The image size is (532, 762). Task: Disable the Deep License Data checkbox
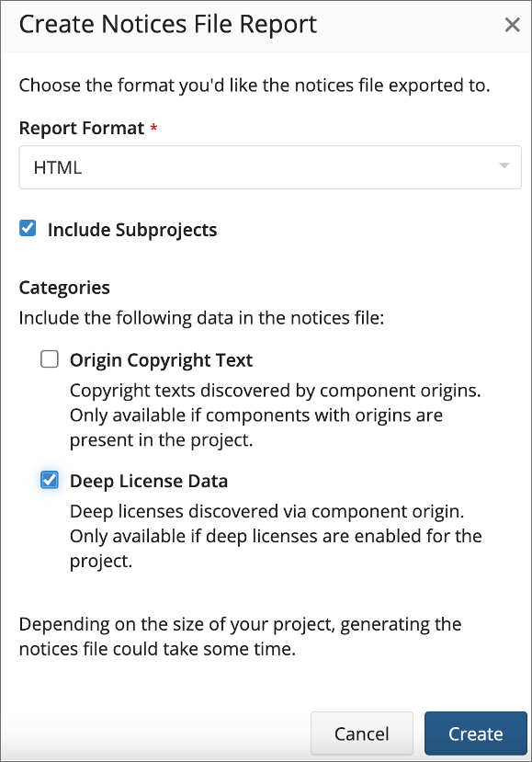tap(50, 480)
